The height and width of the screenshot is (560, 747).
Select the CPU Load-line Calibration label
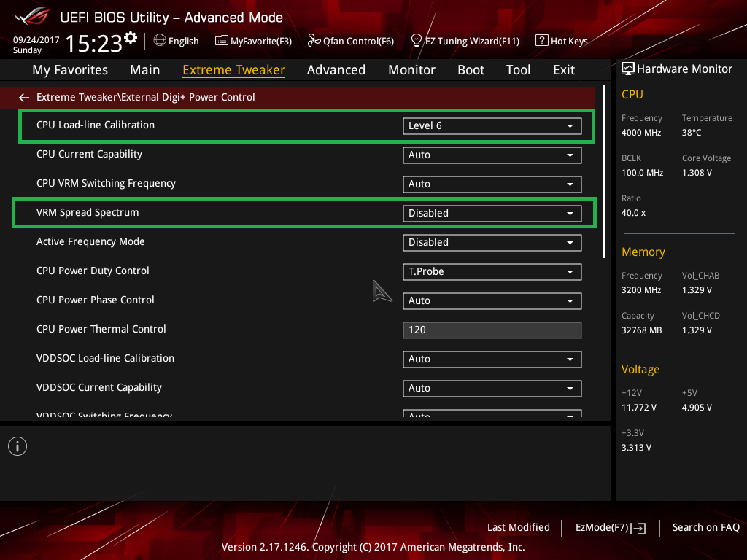pos(96,125)
